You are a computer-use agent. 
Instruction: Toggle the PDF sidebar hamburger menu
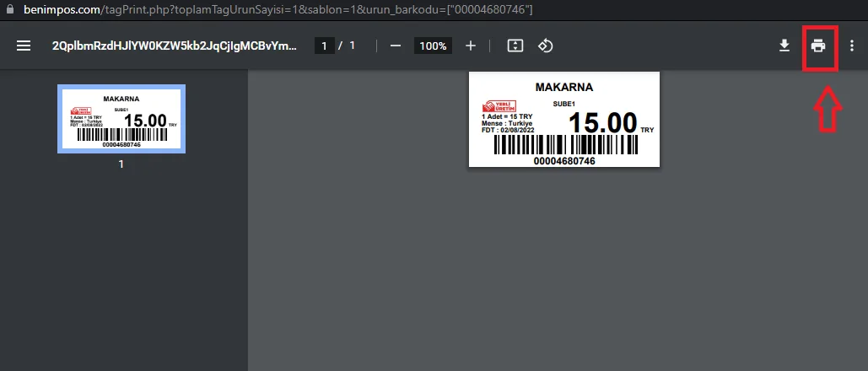(x=24, y=46)
